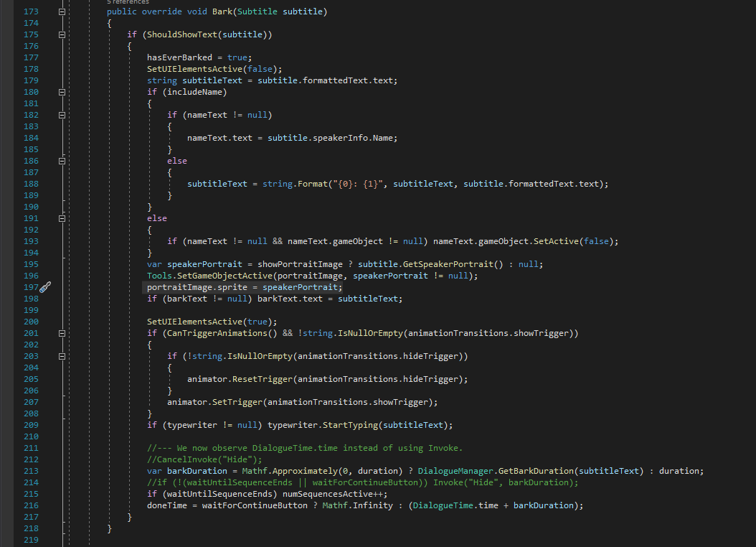Collapse the else block at line 186
756x547 pixels.
(x=62, y=161)
